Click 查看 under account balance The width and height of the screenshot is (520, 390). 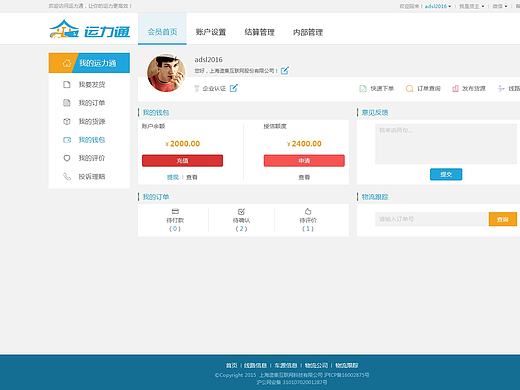click(x=192, y=177)
